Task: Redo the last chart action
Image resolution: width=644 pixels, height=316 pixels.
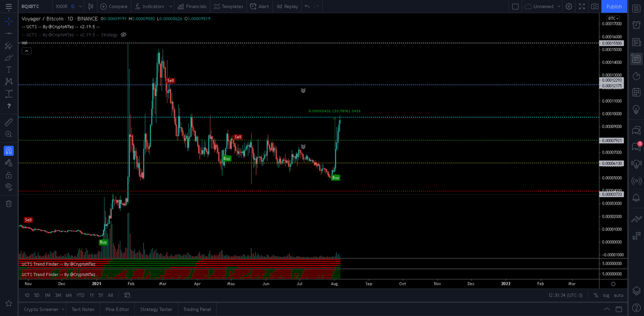Action: click(317, 6)
